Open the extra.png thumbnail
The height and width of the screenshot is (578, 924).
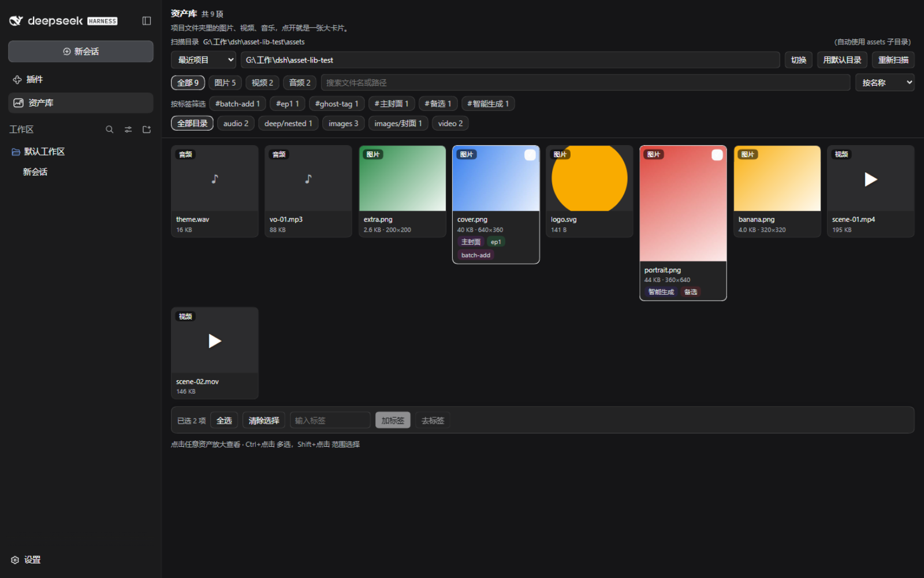pyautogui.click(x=403, y=179)
